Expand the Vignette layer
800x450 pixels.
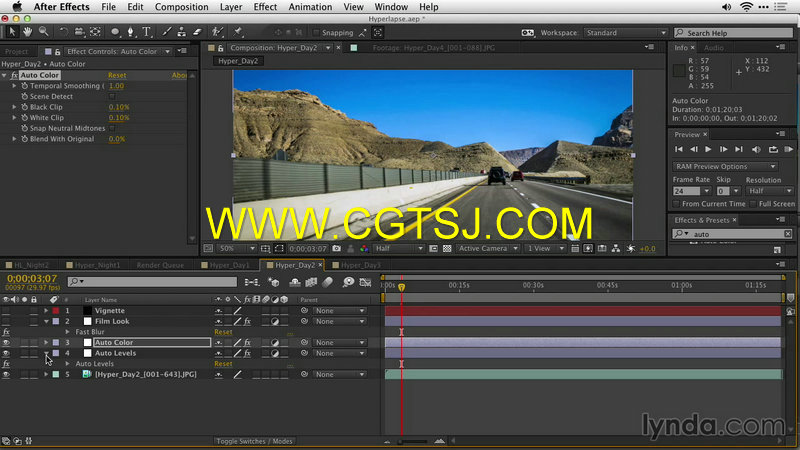coord(46,311)
